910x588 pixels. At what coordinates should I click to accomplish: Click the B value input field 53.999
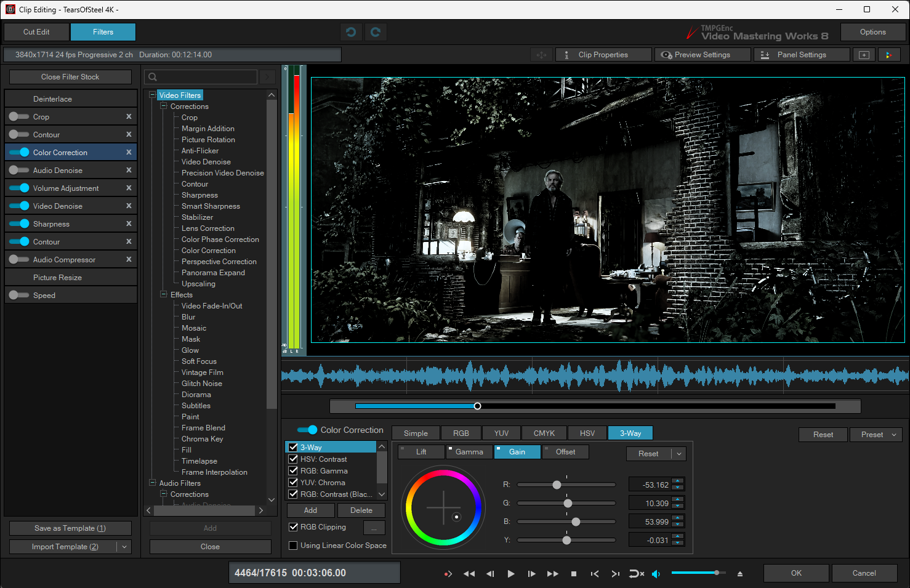point(650,522)
